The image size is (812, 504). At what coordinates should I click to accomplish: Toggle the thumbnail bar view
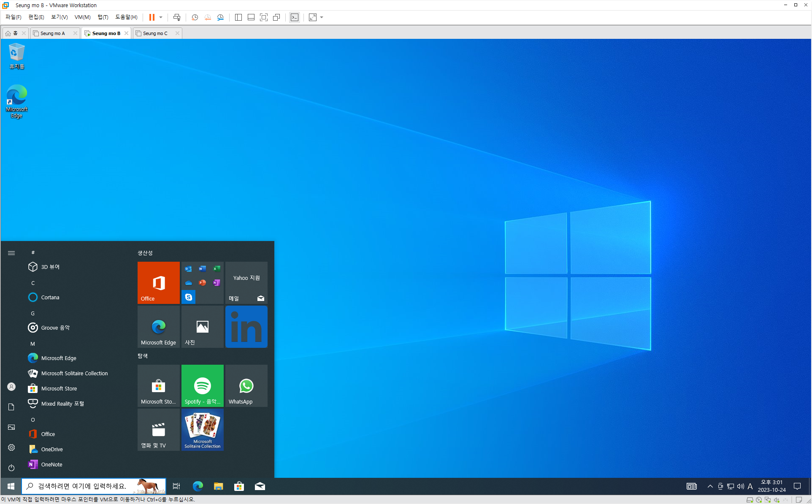coord(251,17)
